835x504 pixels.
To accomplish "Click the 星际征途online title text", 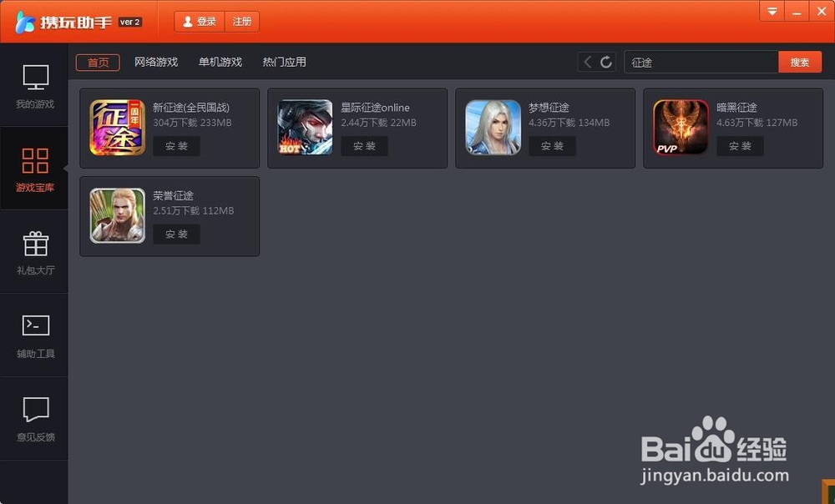I will [x=376, y=108].
